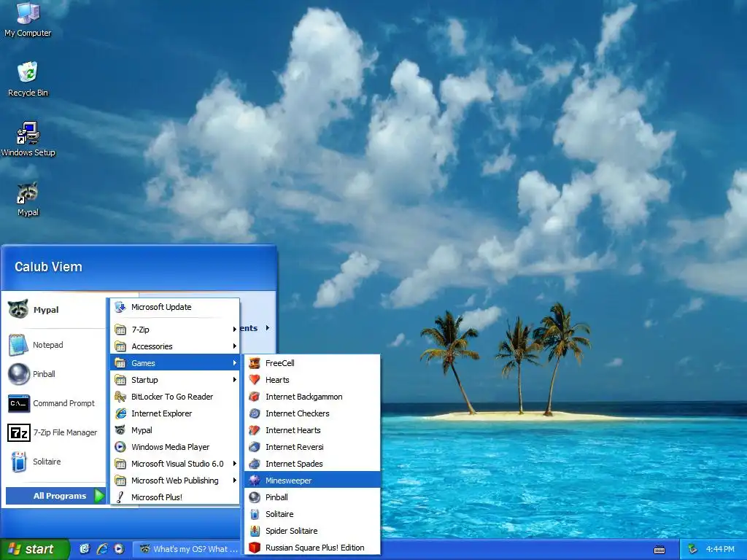Click the Russian Square Plus! Edition icon
Screen dimensions: 747x560
(255, 548)
